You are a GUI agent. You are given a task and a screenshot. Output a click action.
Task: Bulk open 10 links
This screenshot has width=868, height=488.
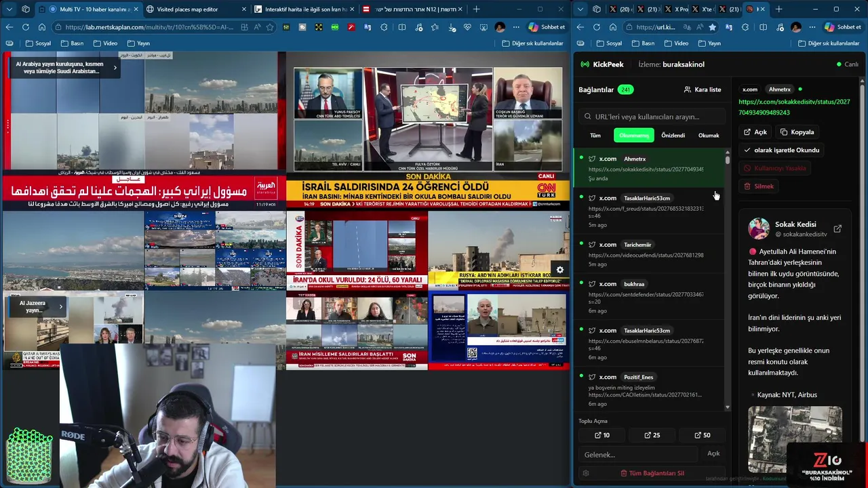602,435
